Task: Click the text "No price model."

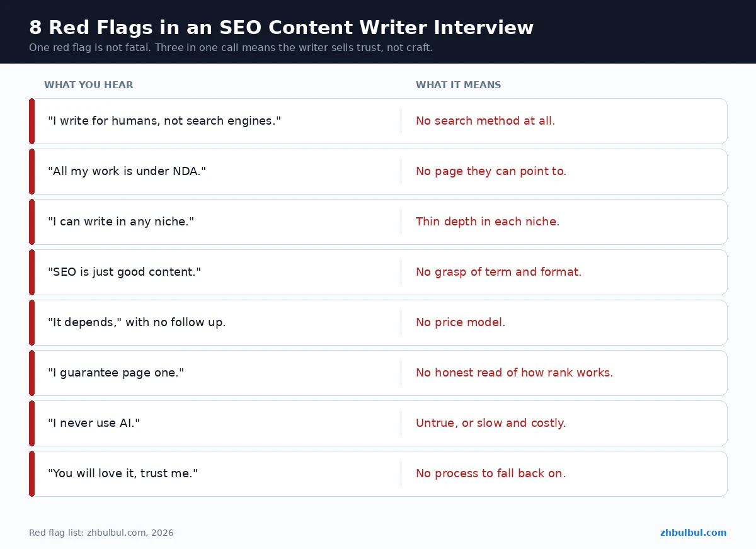Action: point(461,322)
